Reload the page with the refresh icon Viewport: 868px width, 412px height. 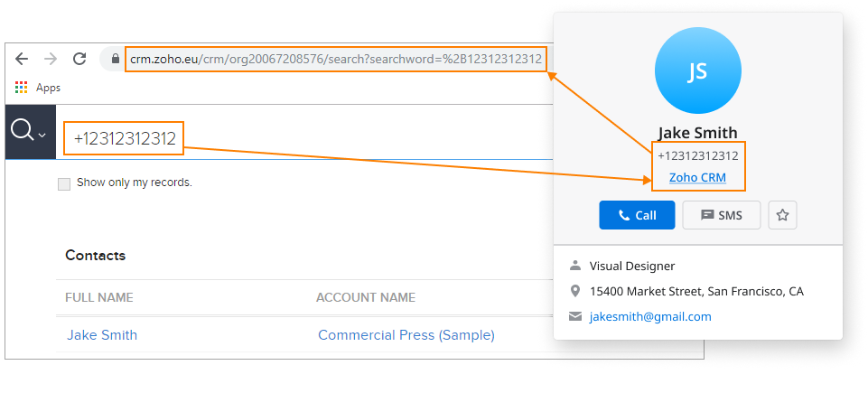point(79,59)
